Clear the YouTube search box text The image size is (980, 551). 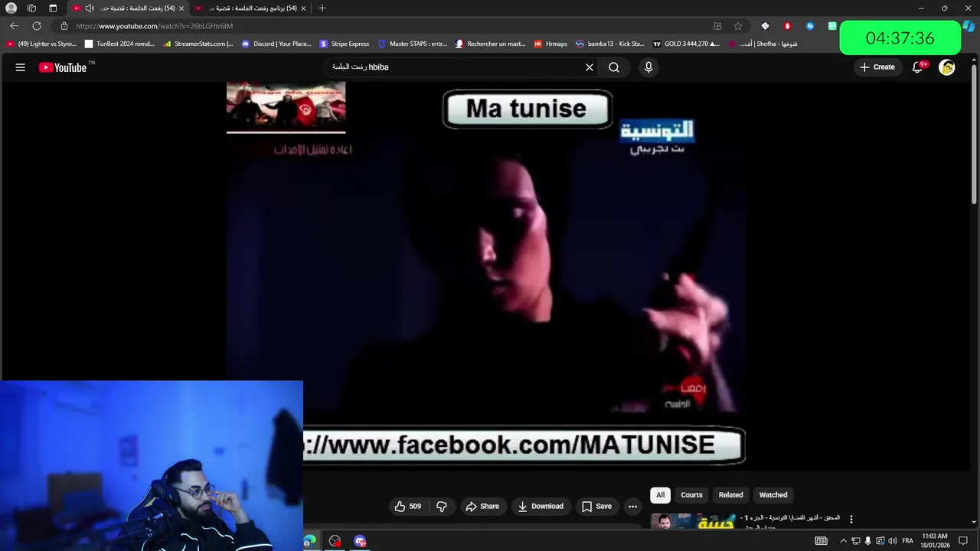click(x=590, y=67)
